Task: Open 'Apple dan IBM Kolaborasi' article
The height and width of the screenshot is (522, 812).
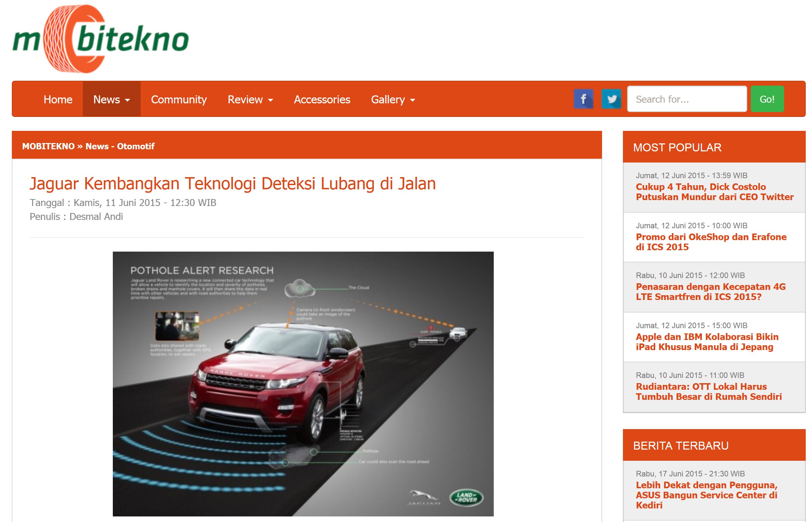Action: point(707,342)
